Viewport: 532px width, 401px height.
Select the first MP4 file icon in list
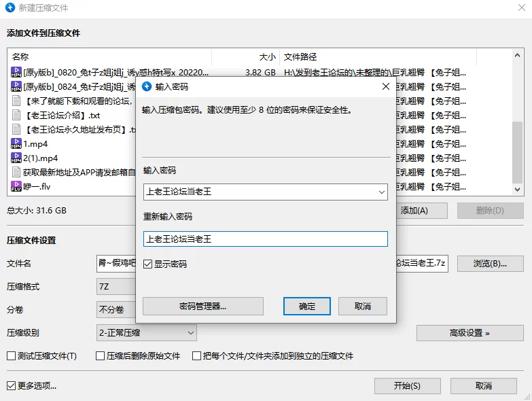pos(16,72)
